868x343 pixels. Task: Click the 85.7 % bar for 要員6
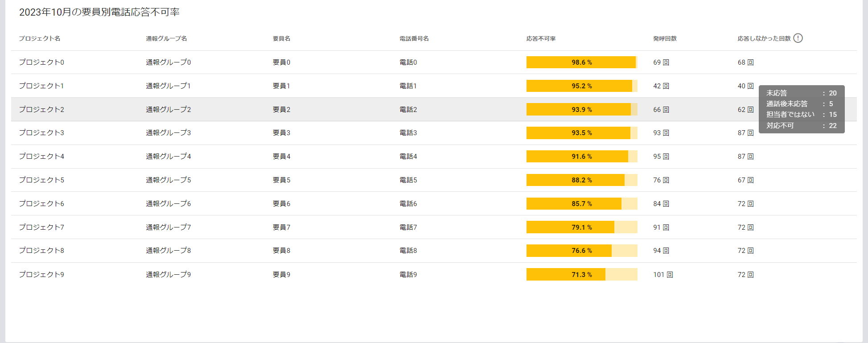(x=581, y=204)
